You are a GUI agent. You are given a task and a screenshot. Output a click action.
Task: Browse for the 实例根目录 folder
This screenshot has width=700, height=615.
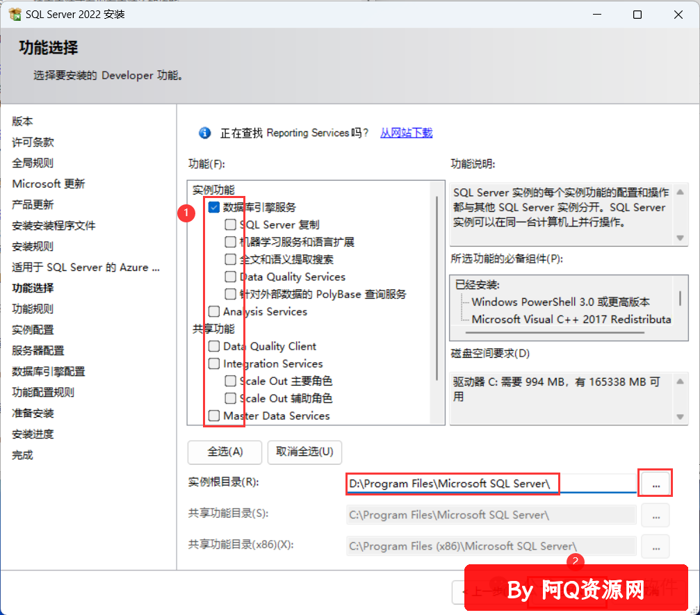(656, 484)
